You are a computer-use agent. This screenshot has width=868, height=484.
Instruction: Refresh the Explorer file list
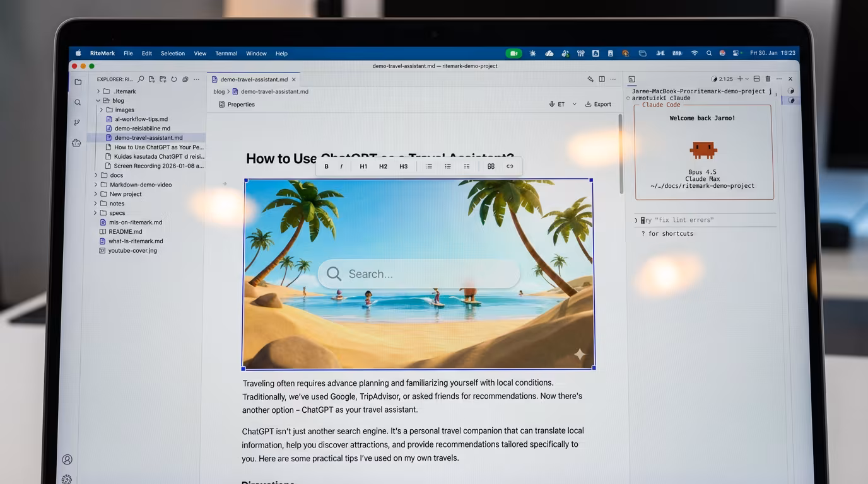(173, 79)
